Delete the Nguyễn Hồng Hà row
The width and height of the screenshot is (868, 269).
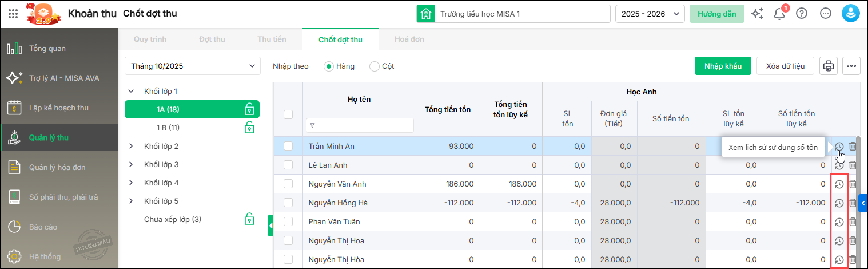(x=853, y=203)
